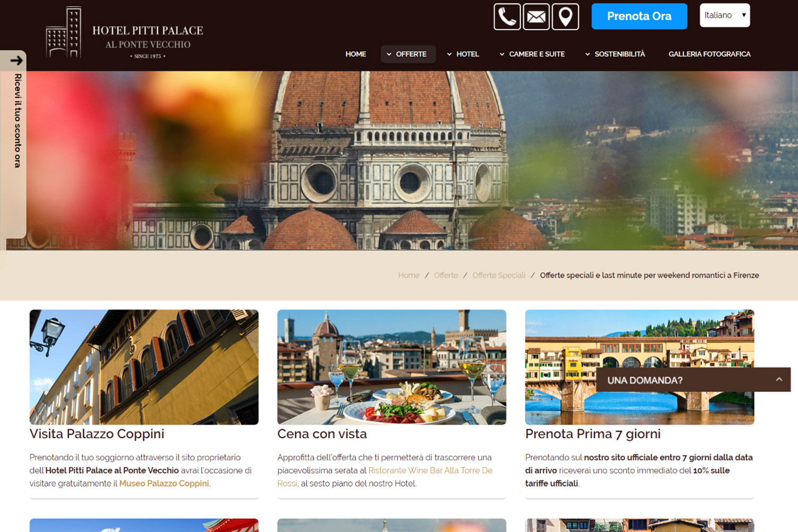Expand the HOTEL menu
This screenshot has height=532, width=798.
tap(463, 54)
